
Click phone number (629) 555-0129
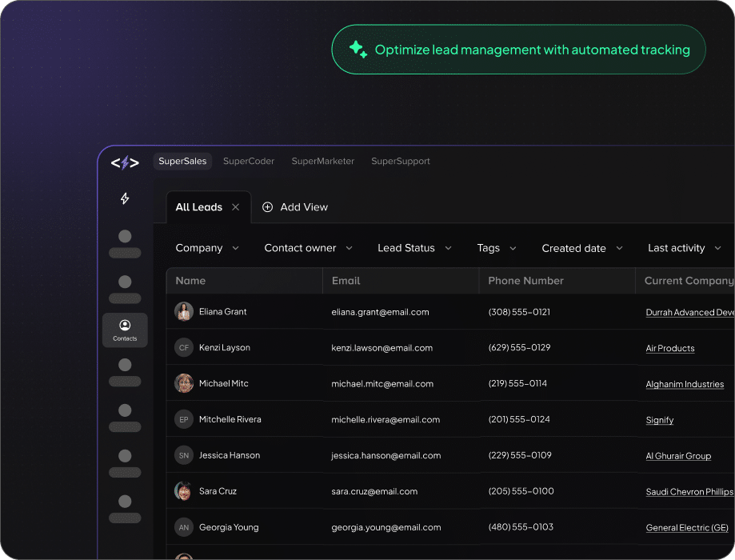(519, 347)
